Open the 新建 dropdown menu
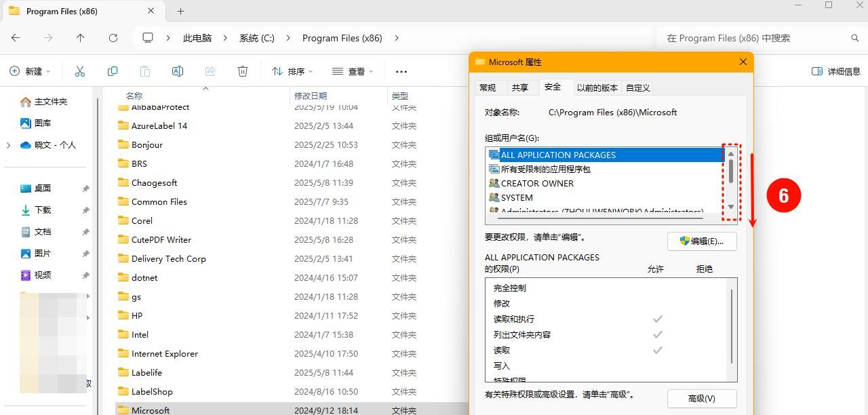The height and width of the screenshot is (415, 868). click(30, 71)
